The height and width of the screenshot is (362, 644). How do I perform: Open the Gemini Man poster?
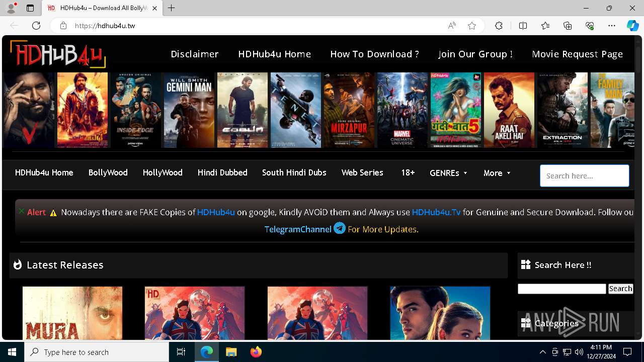[x=189, y=110]
